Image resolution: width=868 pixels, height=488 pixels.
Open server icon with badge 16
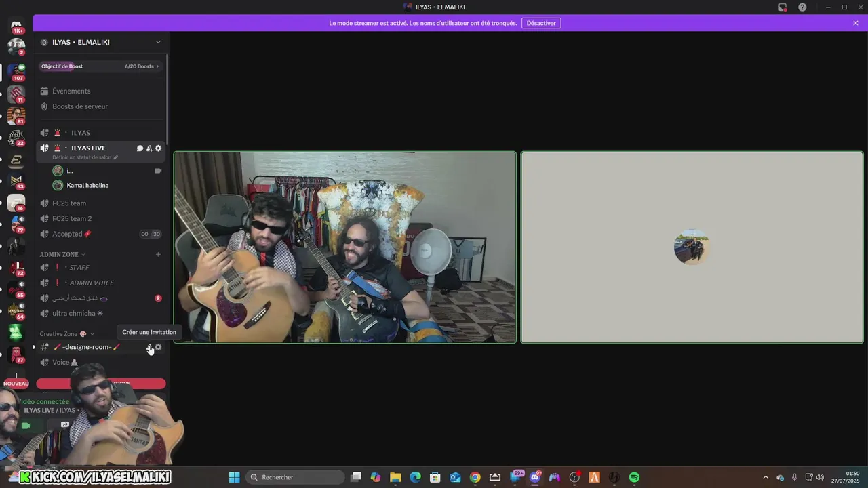[16, 203]
